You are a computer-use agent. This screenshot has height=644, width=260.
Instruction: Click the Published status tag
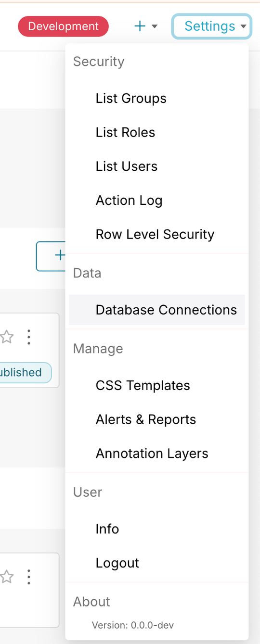tap(26, 372)
